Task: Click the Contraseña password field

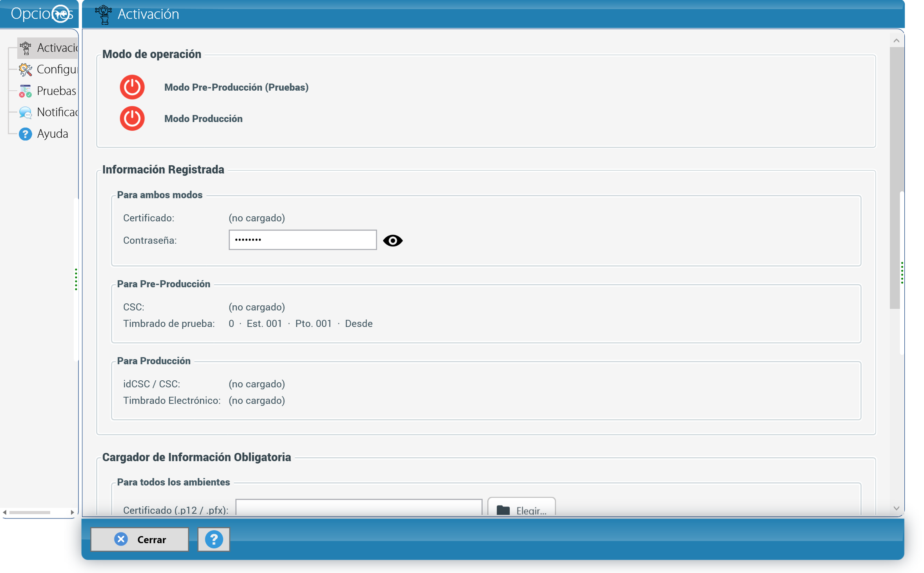Action: [303, 240]
